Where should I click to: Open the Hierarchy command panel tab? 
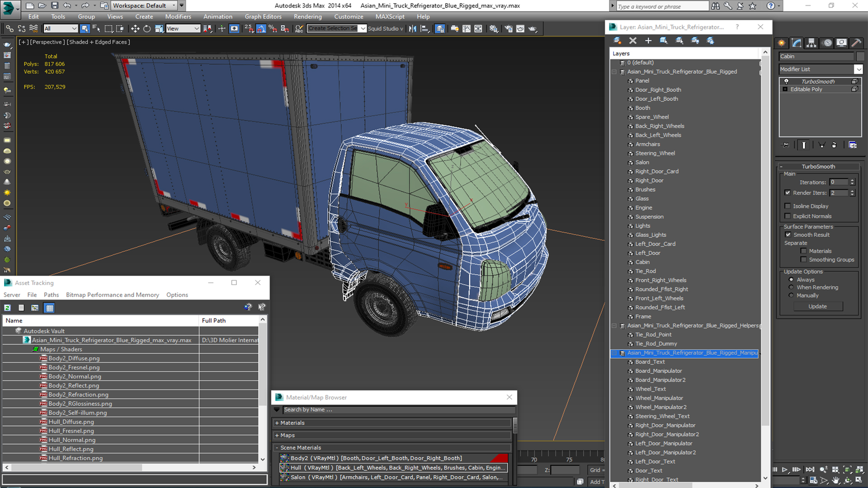pyautogui.click(x=811, y=43)
